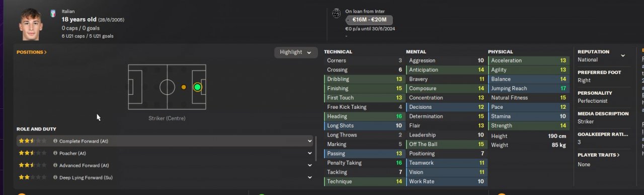Select the green striker position dot on pitch

197,87
